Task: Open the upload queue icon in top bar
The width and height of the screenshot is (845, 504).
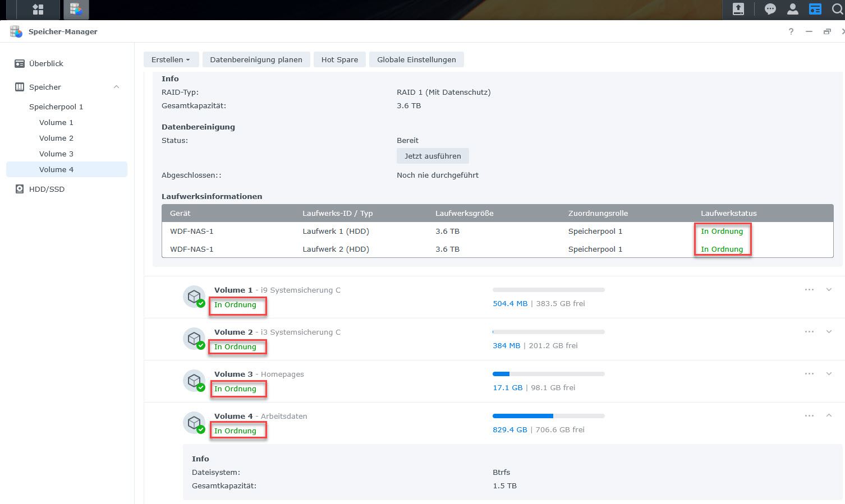Action: (x=738, y=10)
